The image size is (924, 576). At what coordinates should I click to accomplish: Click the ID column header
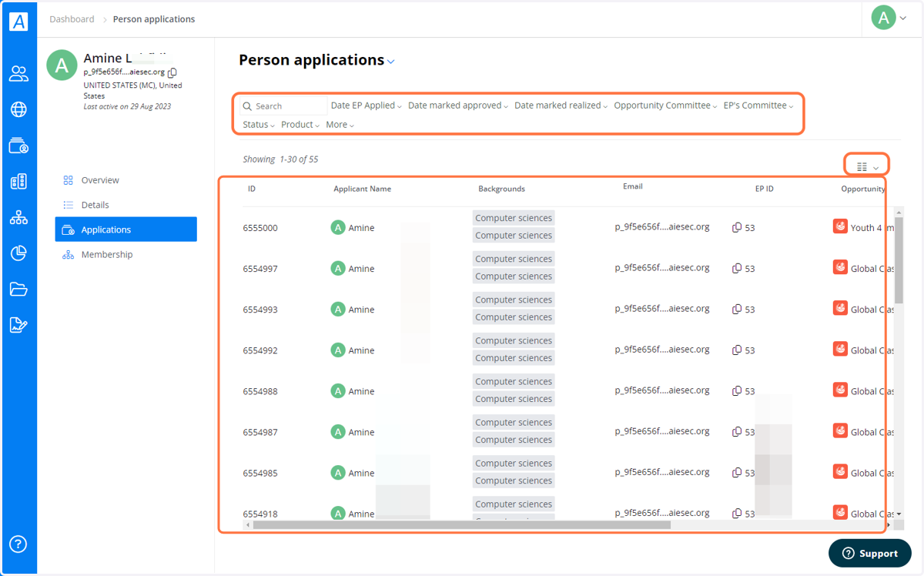(252, 189)
